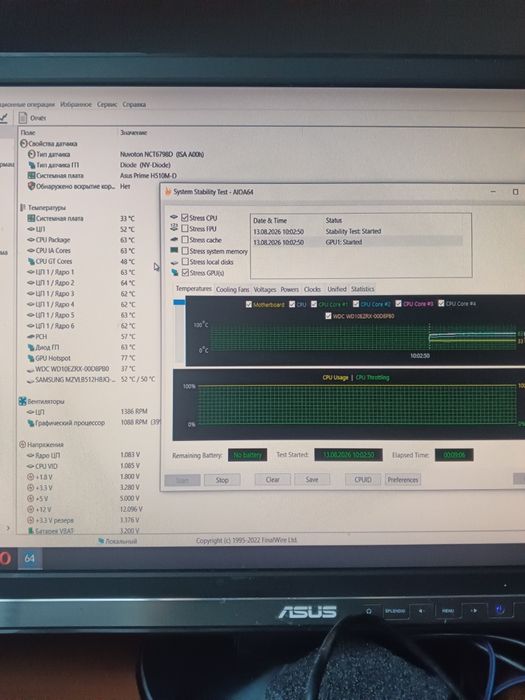Click the CPU GT Cores row icon
This screenshot has width=525, height=700.
pos(31,261)
